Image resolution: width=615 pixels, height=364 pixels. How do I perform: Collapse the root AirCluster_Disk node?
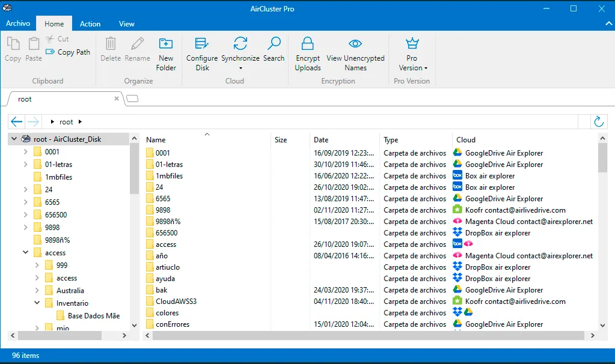coord(14,139)
